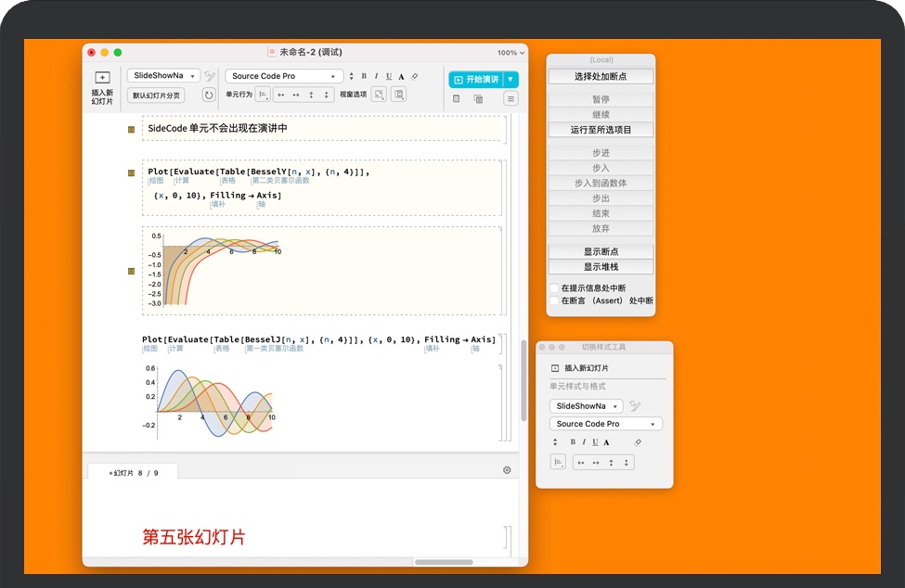Open slide settings gear icon
The height and width of the screenshot is (588, 905).
[507, 470]
